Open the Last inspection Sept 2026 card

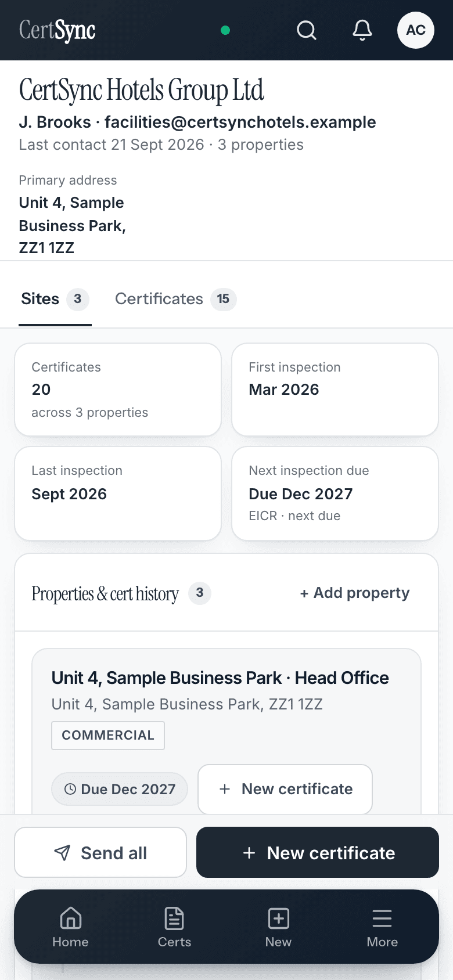pos(118,493)
